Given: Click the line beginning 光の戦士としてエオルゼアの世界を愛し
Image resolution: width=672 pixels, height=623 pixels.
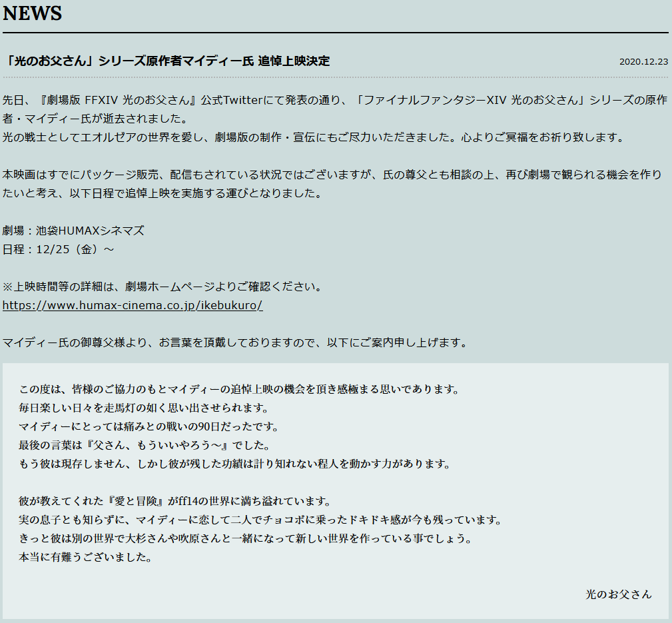Looking at the screenshot, I should tap(314, 137).
